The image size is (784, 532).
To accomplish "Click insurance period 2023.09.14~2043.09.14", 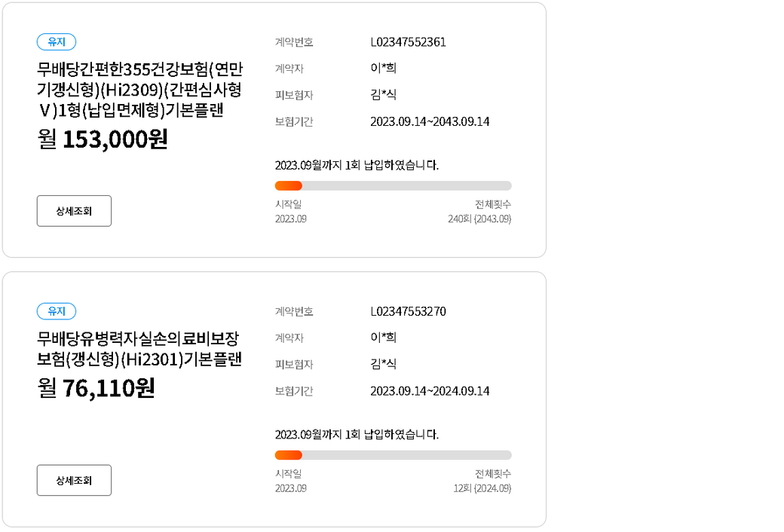I will (x=430, y=121).
